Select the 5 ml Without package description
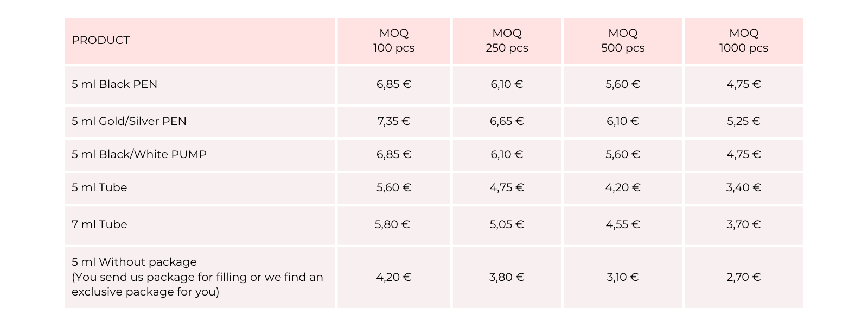Viewport: 868px width, 326px height. coord(197,277)
